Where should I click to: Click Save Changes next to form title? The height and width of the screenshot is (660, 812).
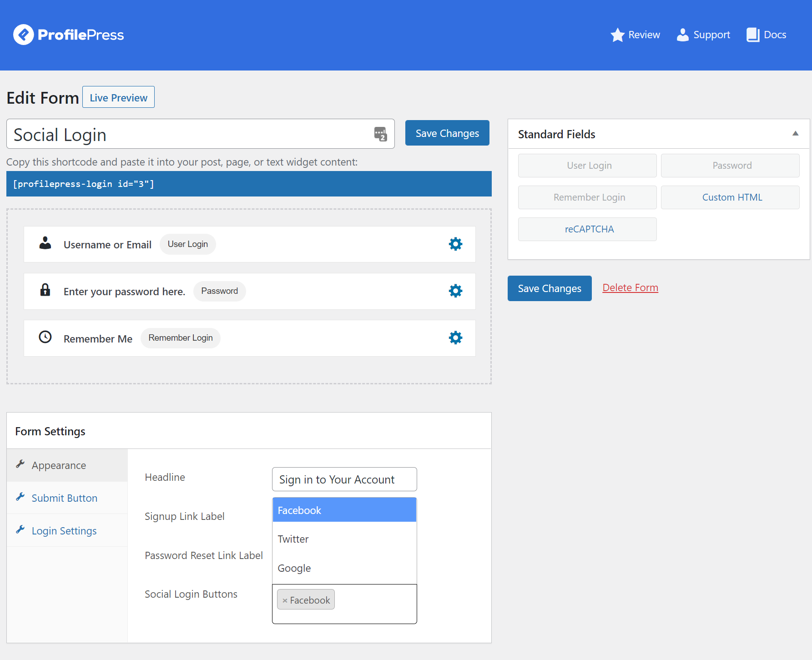point(447,133)
